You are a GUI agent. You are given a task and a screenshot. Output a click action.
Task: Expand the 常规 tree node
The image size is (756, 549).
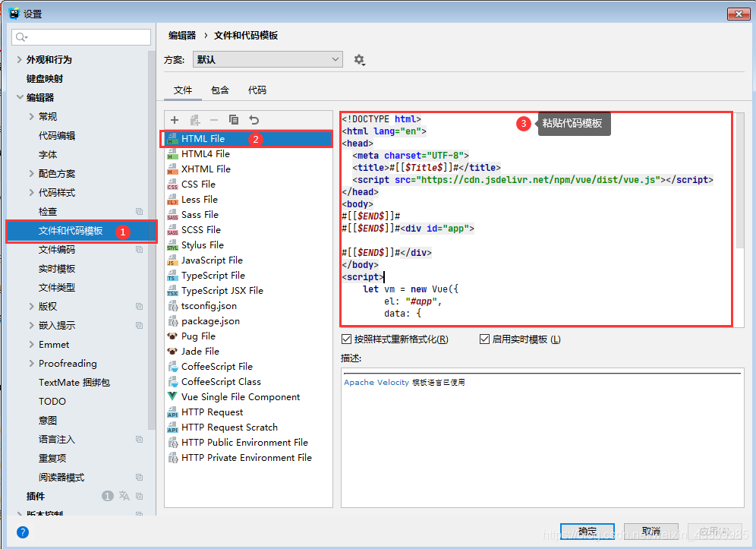point(31,116)
